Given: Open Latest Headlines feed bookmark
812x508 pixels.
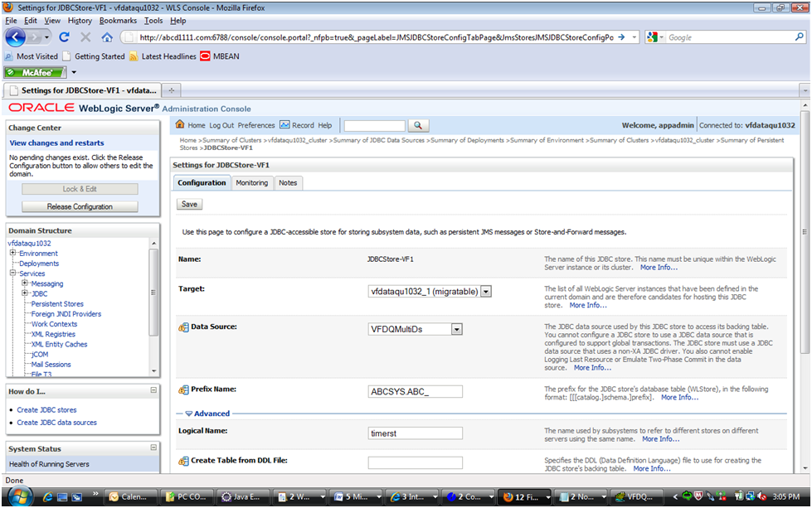Looking at the screenshot, I should 163,56.
